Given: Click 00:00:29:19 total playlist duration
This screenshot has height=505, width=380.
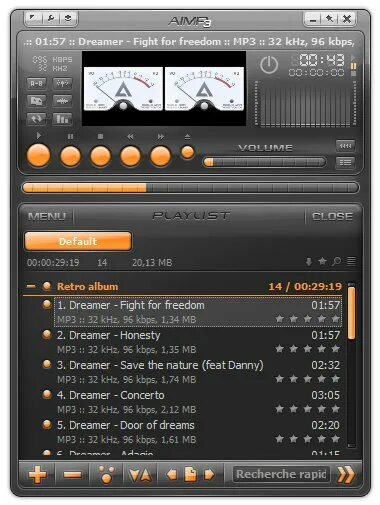Looking at the screenshot, I should [53, 263].
